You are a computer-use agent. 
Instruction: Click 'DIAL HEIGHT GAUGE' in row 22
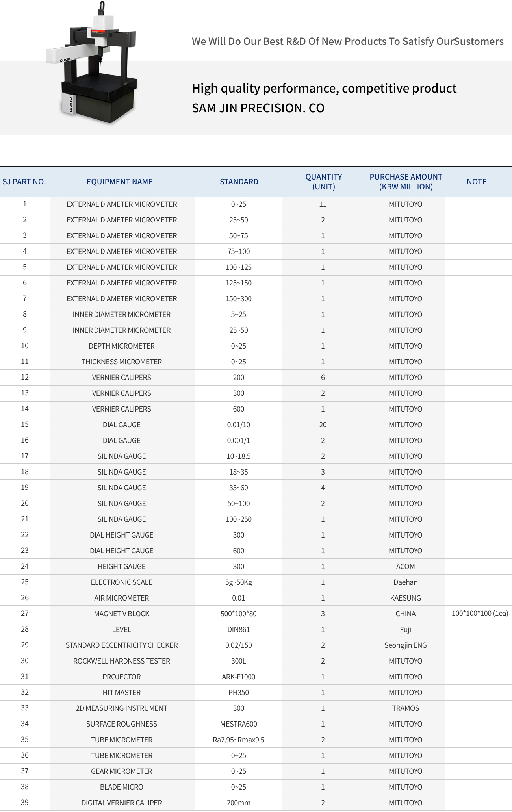pos(122,535)
